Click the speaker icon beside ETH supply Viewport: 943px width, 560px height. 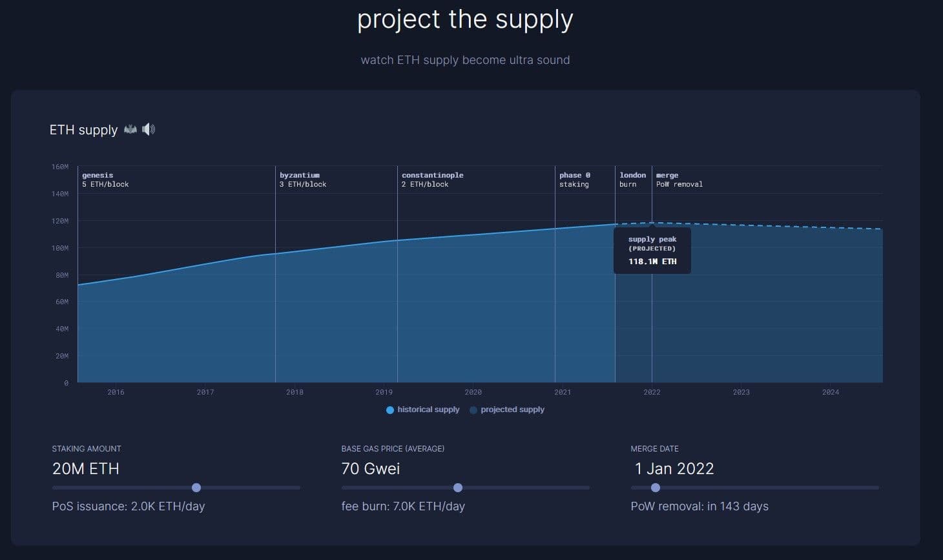click(x=149, y=129)
